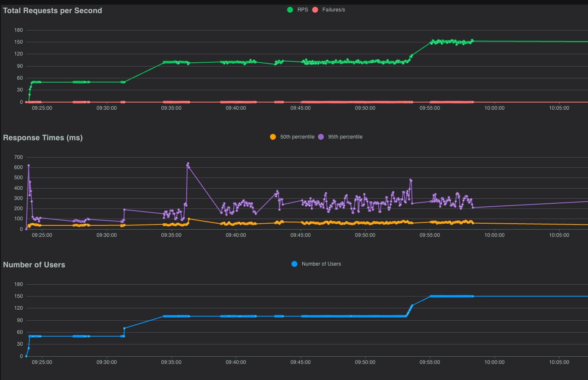Click the blue Number of Users legend dot

point(294,264)
